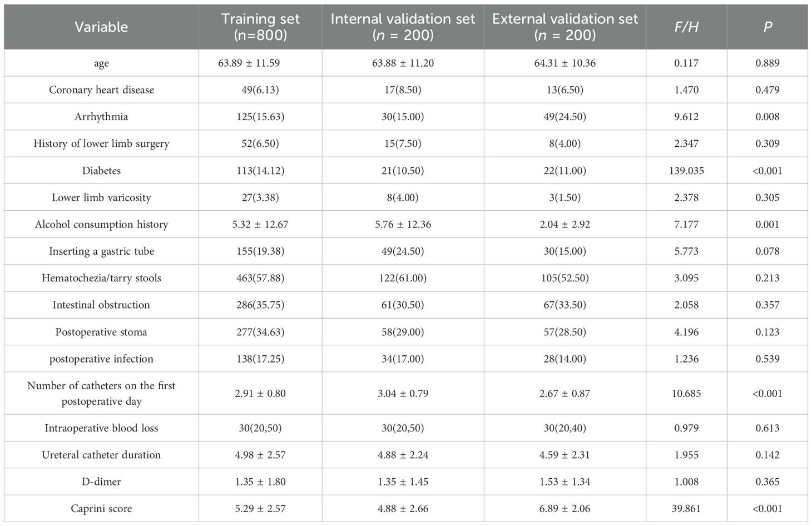This screenshot has width=812, height=526.
Task: Click the Intraoperative blood loss label
Action: tap(101, 428)
